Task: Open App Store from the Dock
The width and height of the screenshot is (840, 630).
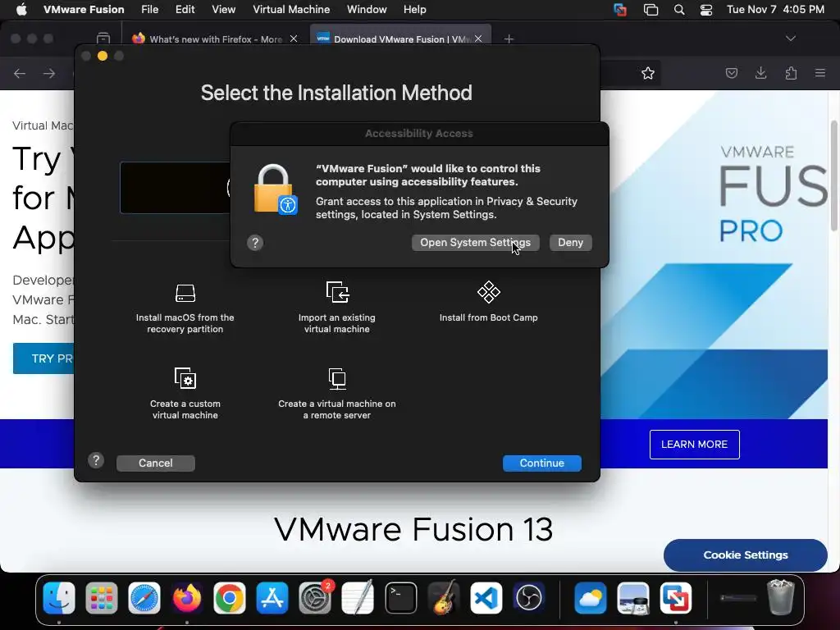Action: [x=272, y=598]
